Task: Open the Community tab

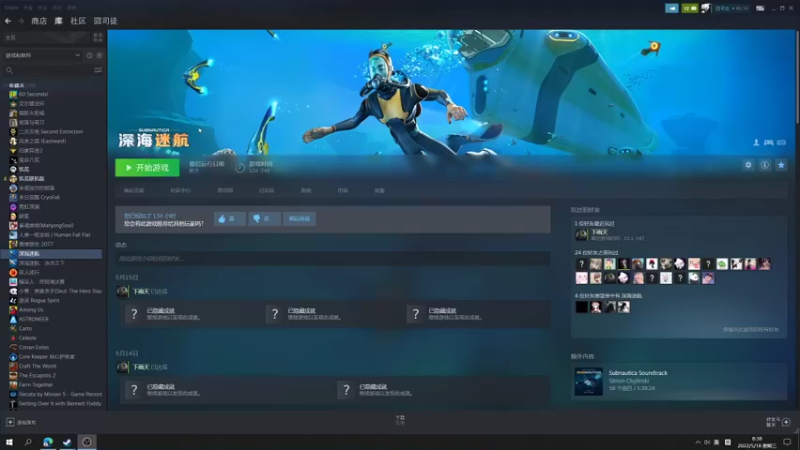Action: pos(78,21)
